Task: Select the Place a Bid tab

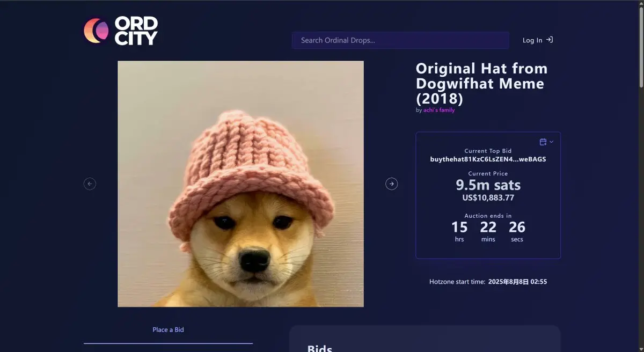Action: 168,329
